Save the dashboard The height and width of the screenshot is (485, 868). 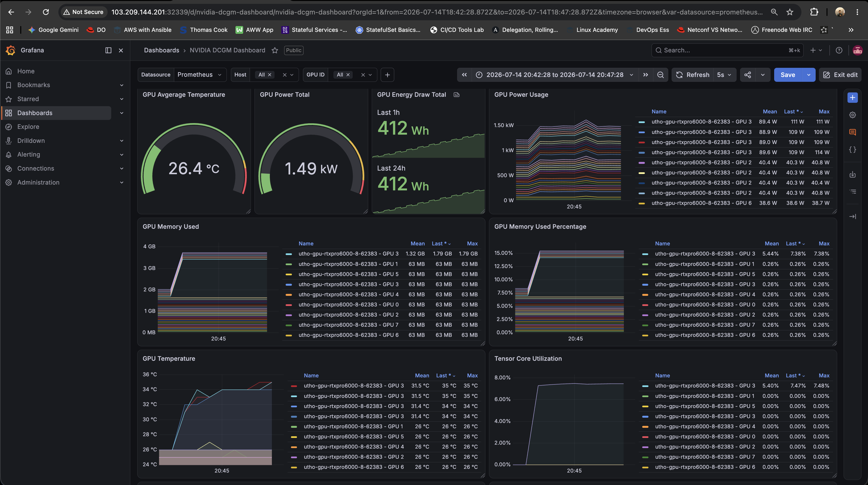[788, 75]
